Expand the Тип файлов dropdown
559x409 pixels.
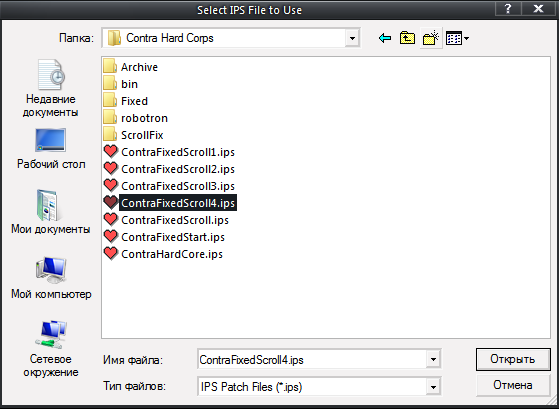click(x=433, y=387)
